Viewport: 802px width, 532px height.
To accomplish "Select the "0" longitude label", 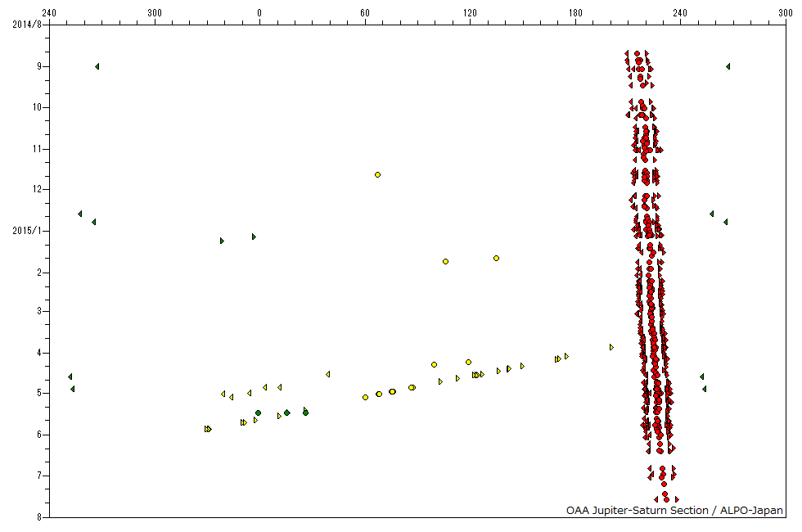I will click(259, 13).
